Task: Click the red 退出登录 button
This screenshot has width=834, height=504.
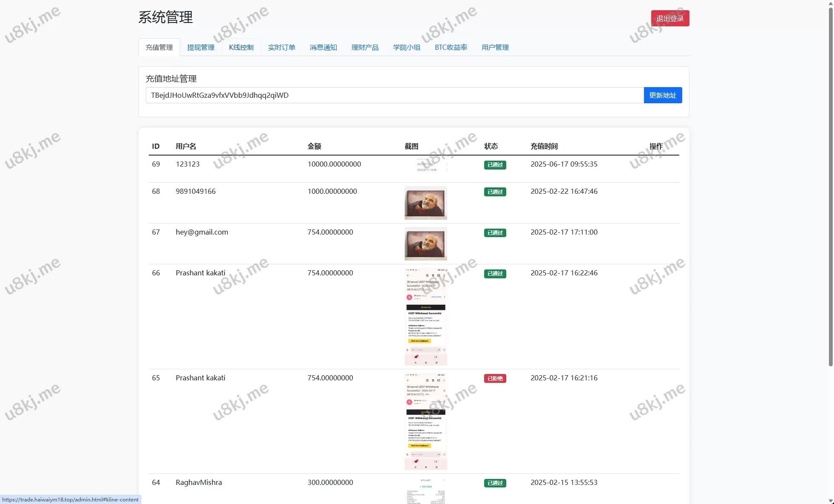Action: pos(670,18)
